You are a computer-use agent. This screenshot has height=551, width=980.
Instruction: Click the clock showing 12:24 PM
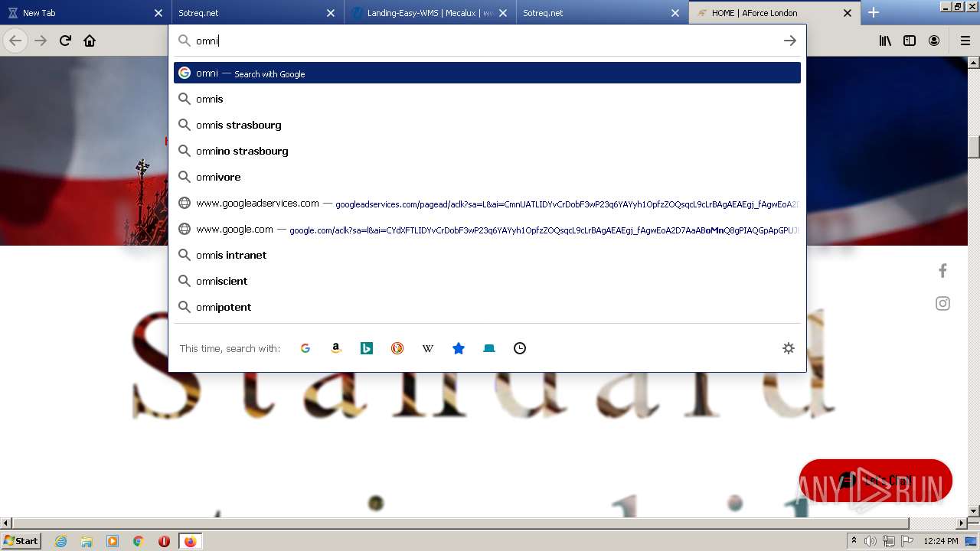941,541
